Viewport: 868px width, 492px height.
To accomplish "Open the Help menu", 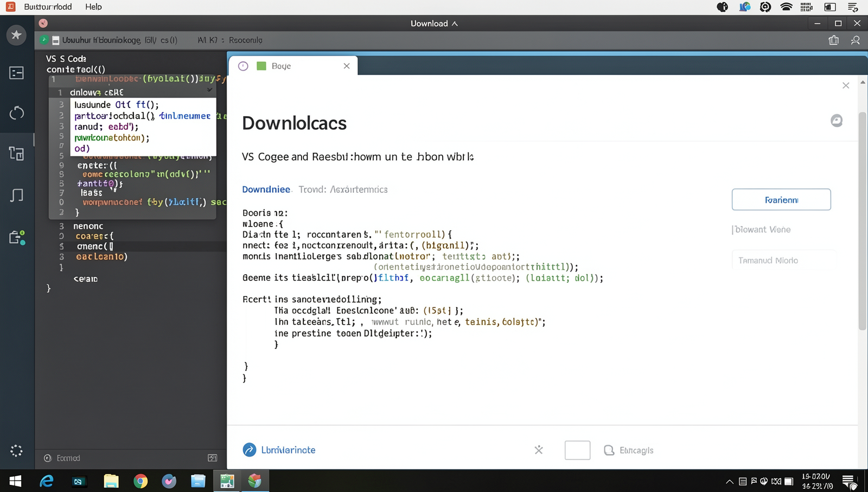I will pos(93,7).
